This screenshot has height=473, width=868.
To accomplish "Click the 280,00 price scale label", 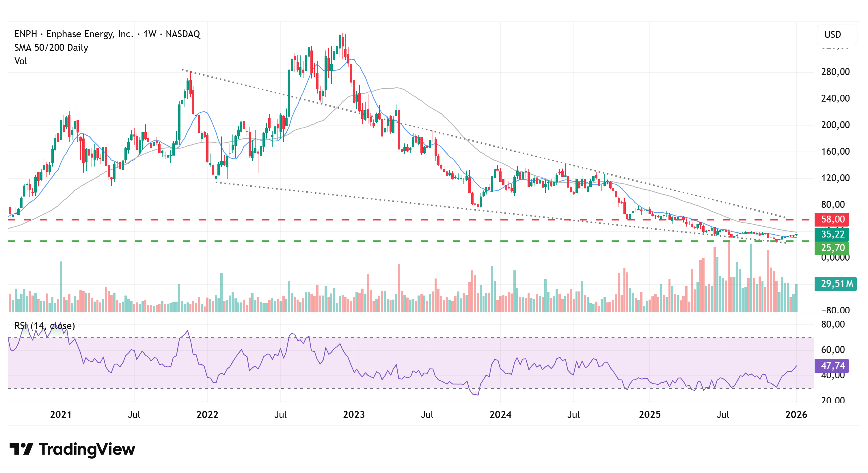I will (835, 72).
